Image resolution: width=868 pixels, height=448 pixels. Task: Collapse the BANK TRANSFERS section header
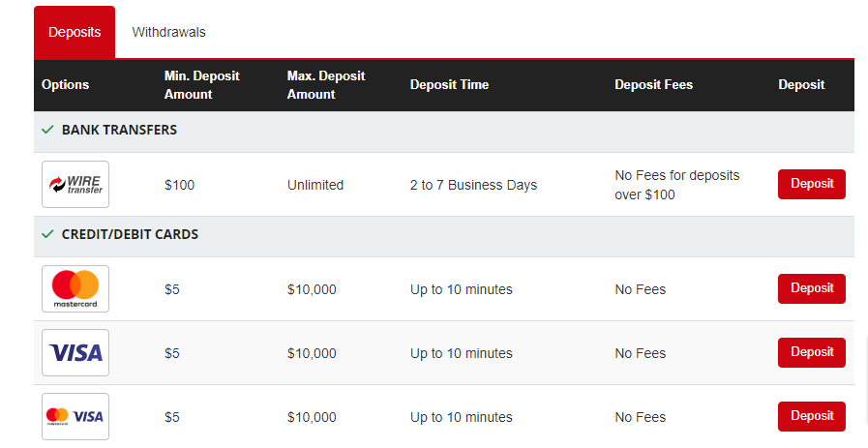(x=444, y=132)
